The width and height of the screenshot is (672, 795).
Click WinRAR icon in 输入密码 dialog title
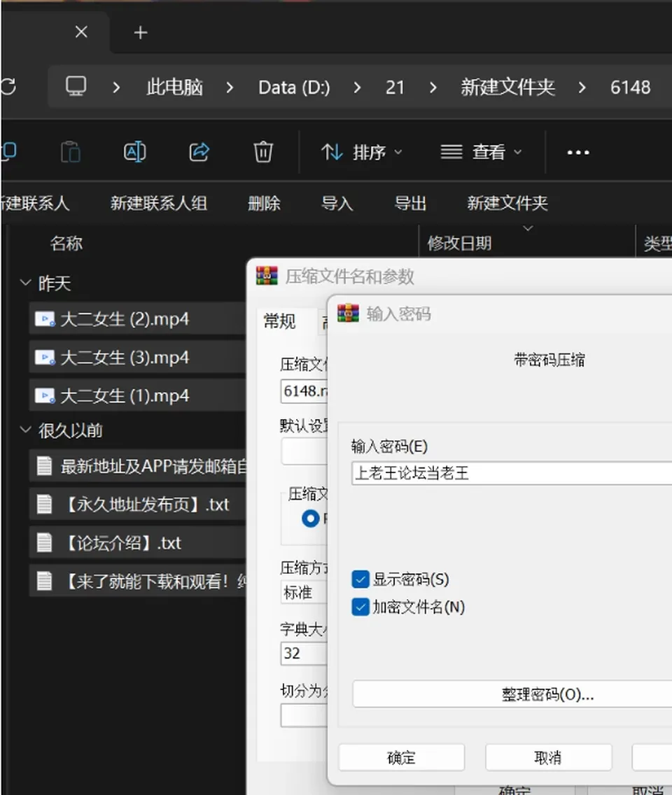[348, 314]
